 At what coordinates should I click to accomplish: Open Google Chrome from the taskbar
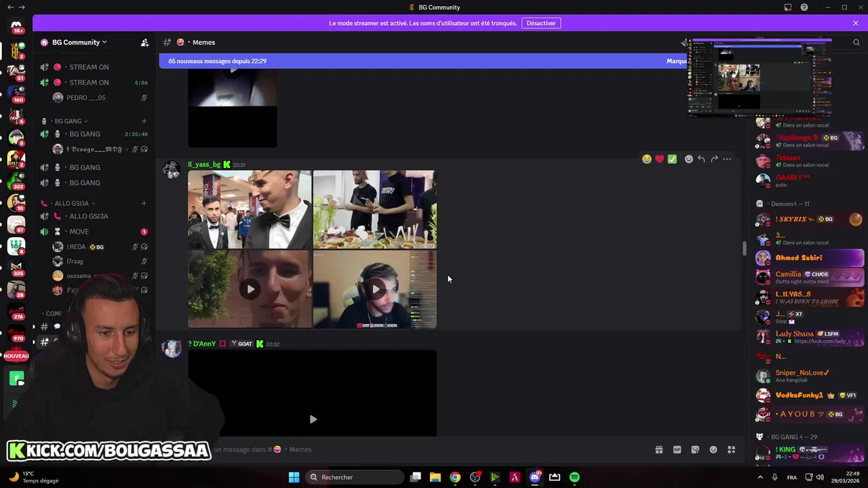coord(455,477)
